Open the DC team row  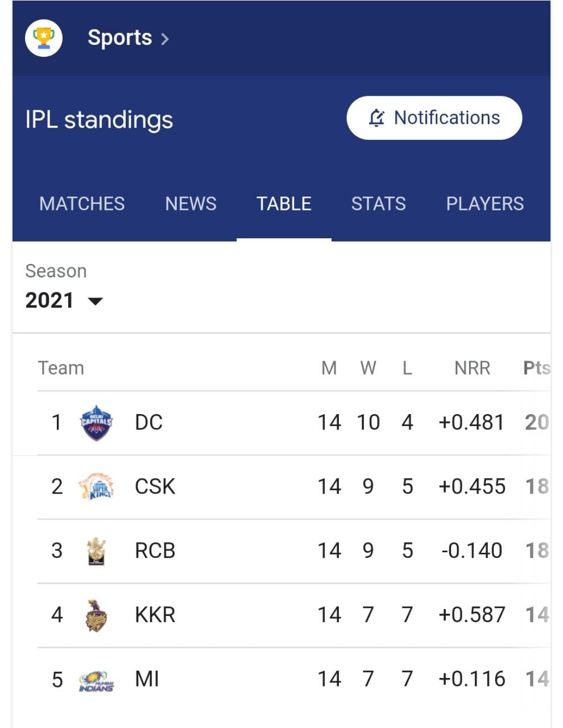click(294, 423)
